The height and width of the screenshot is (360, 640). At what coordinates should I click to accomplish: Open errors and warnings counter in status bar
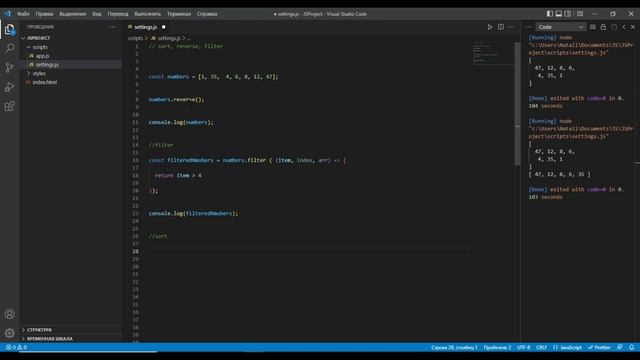pos(16,347)
